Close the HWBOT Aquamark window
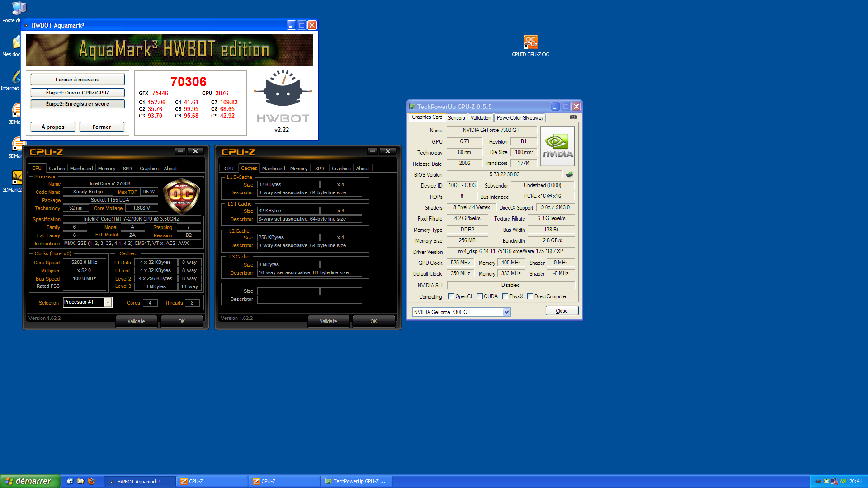 pyautogui.click(x=312, y=25)
